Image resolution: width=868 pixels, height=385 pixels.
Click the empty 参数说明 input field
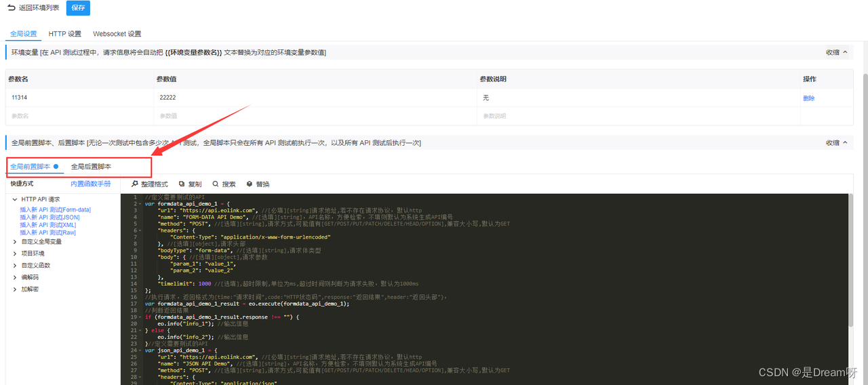point(638,116)
